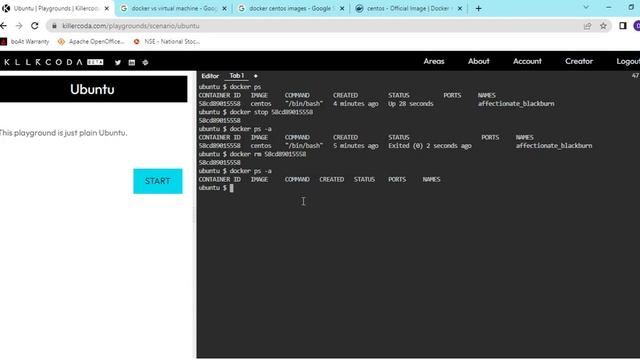This screenshot has width=640, height=360.
Task: Click the share page icon in address bar
Action: pyautogui.click(x=587, y=26)
